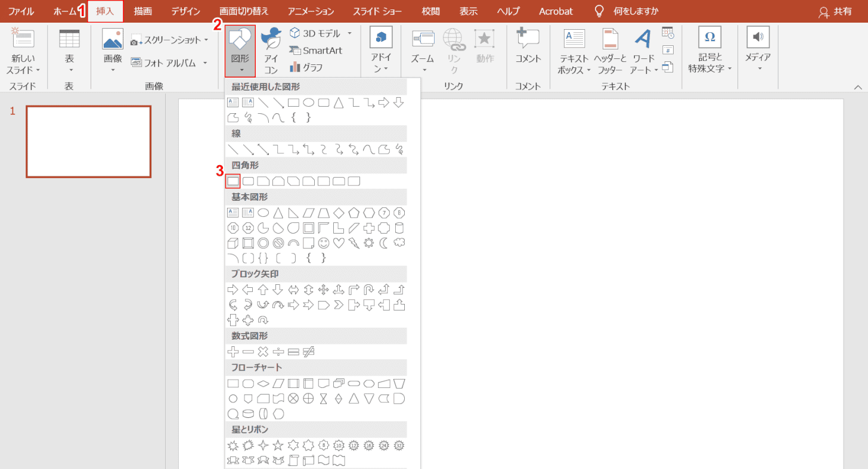This screenshot has height=469, width=868.
Task: Select the flowchart process rectangle
Action: point(233,383)
